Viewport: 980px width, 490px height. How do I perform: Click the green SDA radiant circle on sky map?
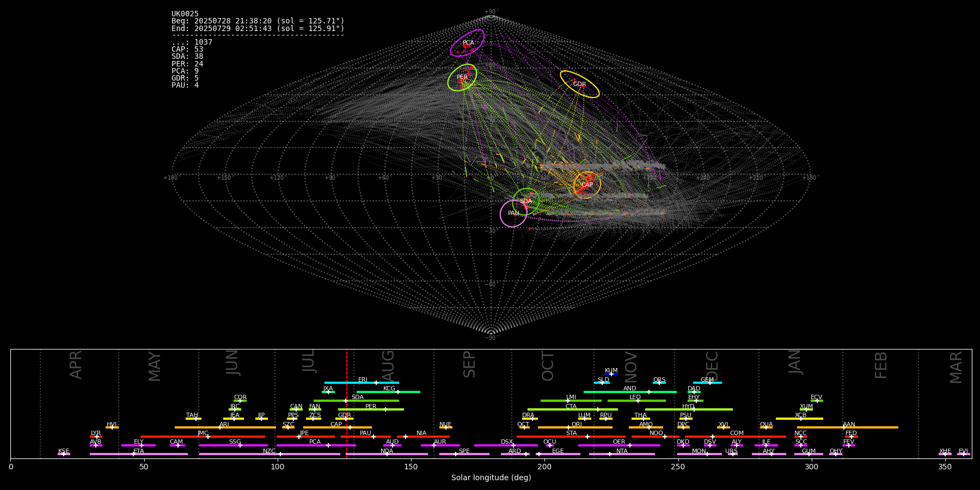click(x=526, y=201)
